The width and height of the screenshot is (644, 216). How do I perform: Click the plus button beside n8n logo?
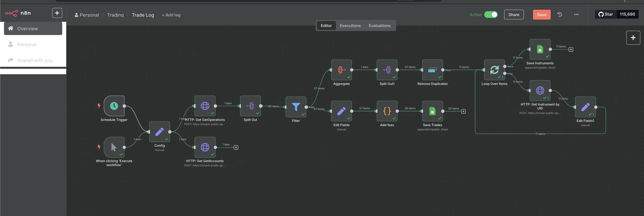coord(57,13)
